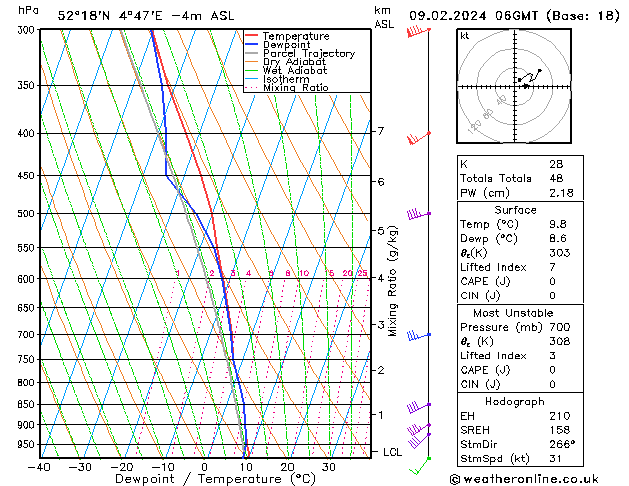
Task: Select the Parcel Trajectory legend entry
Action: coord(308,54)
